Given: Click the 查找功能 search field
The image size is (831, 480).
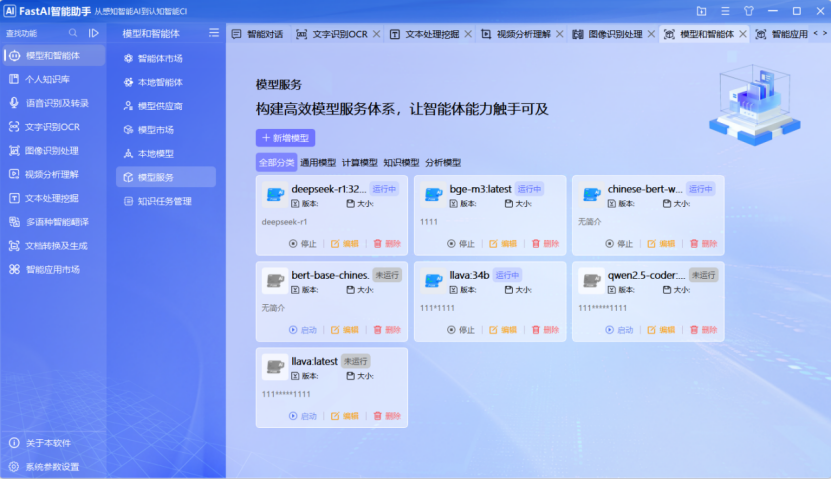Looking at the screenshot, I should tap(35, 33).
